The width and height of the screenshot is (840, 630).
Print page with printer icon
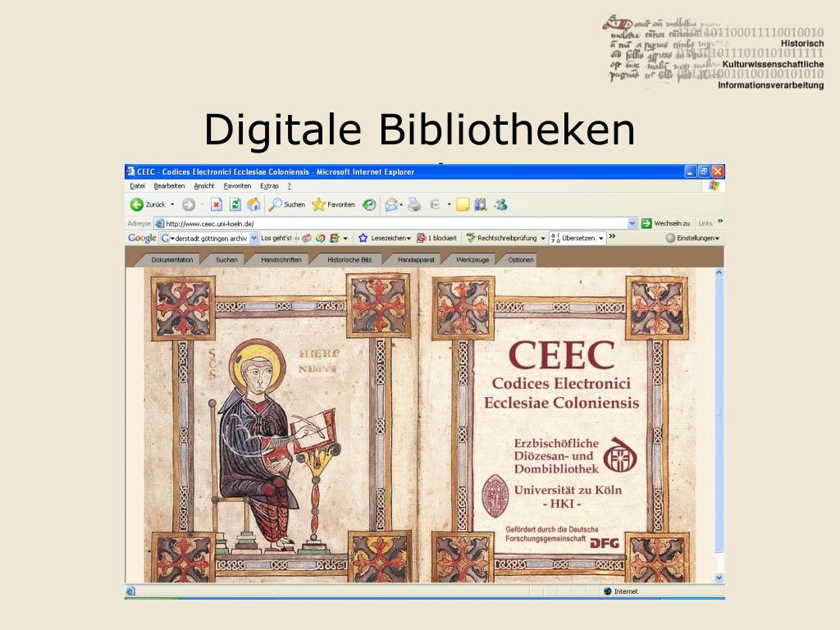click(414, 204)
